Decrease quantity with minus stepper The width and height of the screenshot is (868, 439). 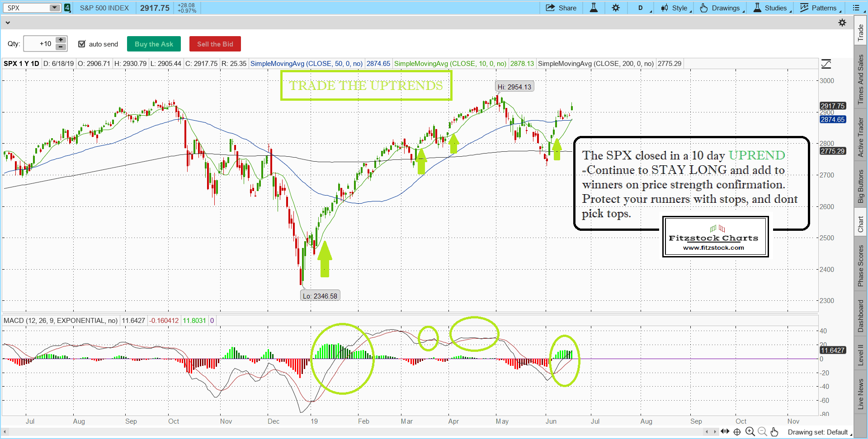click(x=61, y=47)
